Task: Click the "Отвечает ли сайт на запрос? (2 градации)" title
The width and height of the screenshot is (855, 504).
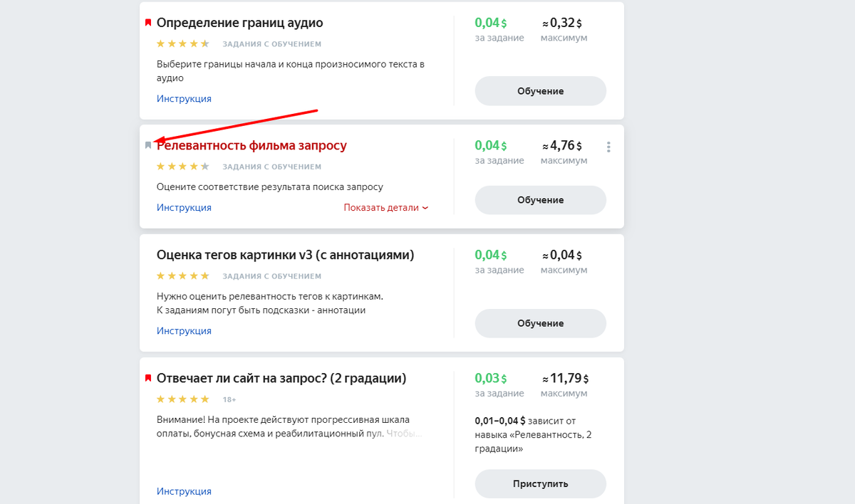Action: [281, 378]
